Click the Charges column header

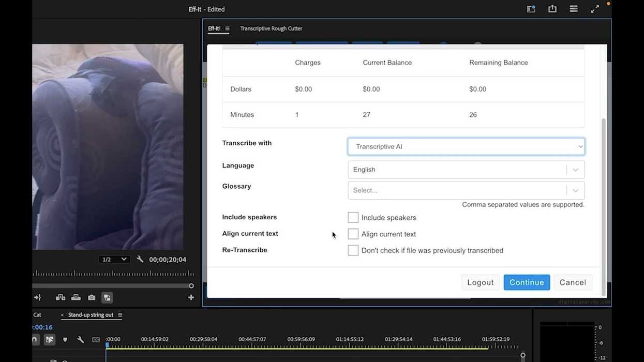click(x=308, y=63)
